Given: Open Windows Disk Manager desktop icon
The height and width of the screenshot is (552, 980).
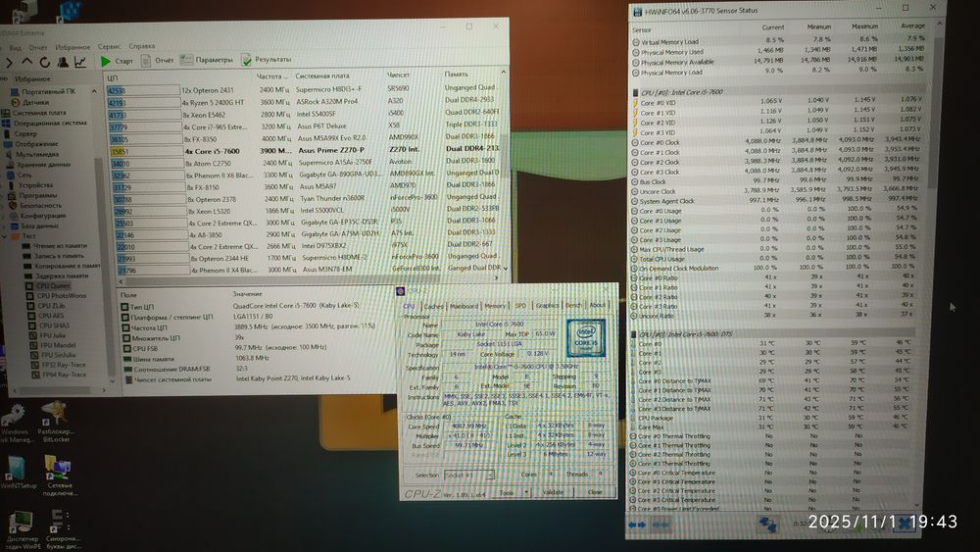Looking at the screenshot, I should tap(15, 425).
